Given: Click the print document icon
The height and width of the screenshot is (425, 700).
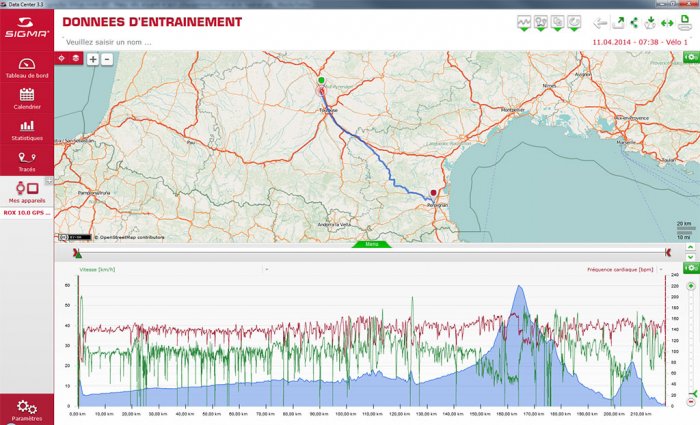Looking at the screenshot, I should [x=684, y=22].
